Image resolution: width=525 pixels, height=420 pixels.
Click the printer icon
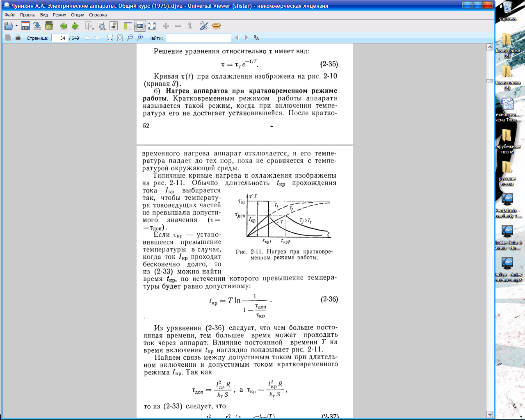coord(18,38)
